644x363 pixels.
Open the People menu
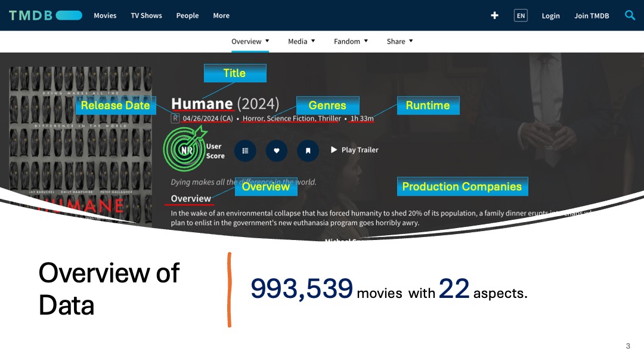point(187,16)
